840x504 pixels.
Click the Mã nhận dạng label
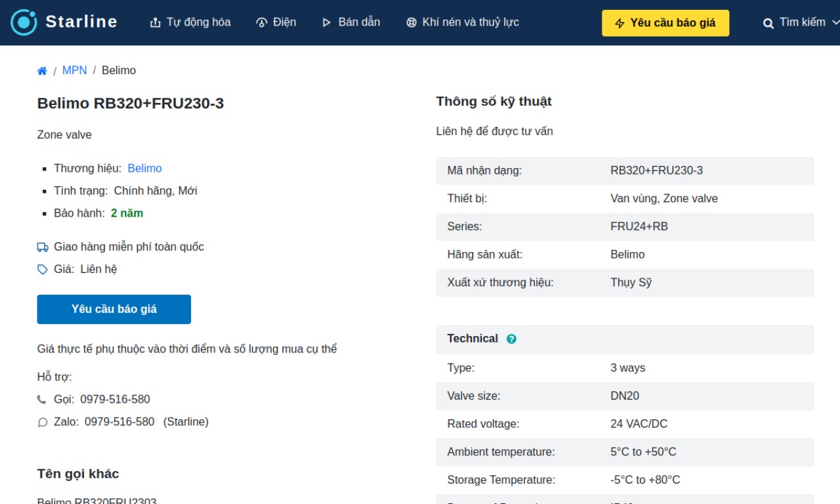(484, 170)
